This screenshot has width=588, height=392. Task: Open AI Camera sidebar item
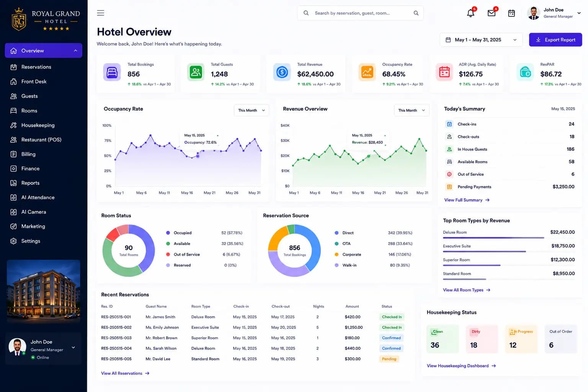tap(44, 212)
